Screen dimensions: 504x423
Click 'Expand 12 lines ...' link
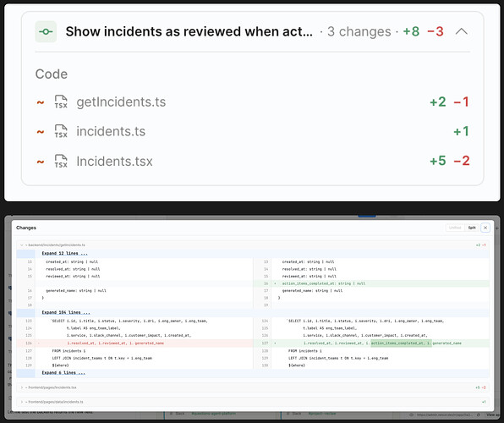pyautogui.click(x=64, y=254)
